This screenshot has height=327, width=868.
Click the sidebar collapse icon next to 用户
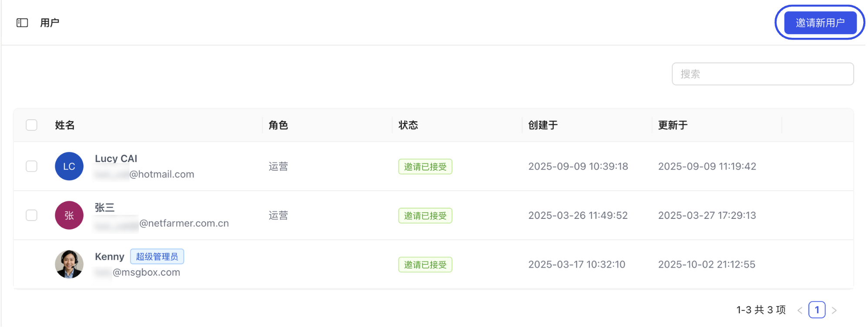pos(23,21)
